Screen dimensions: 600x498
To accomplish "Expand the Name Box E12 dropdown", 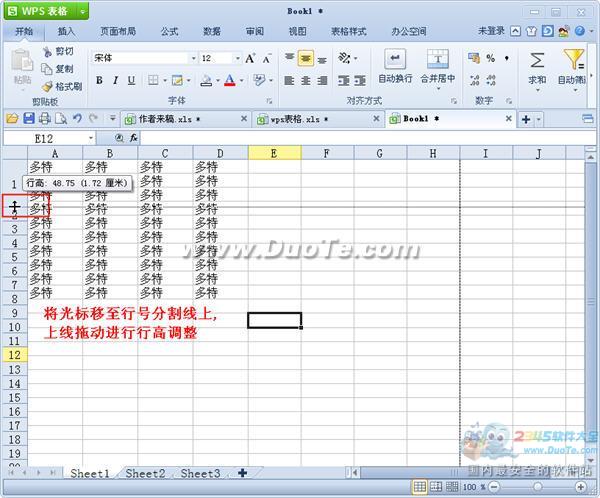I will pos(91,138).
